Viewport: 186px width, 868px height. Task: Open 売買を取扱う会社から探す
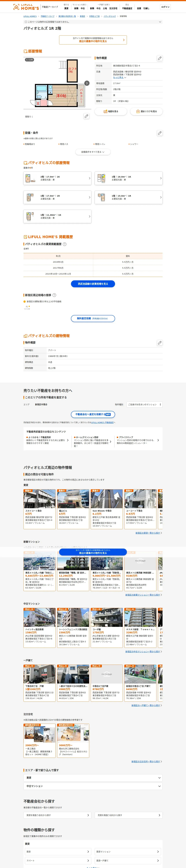(x=129, y=815)
